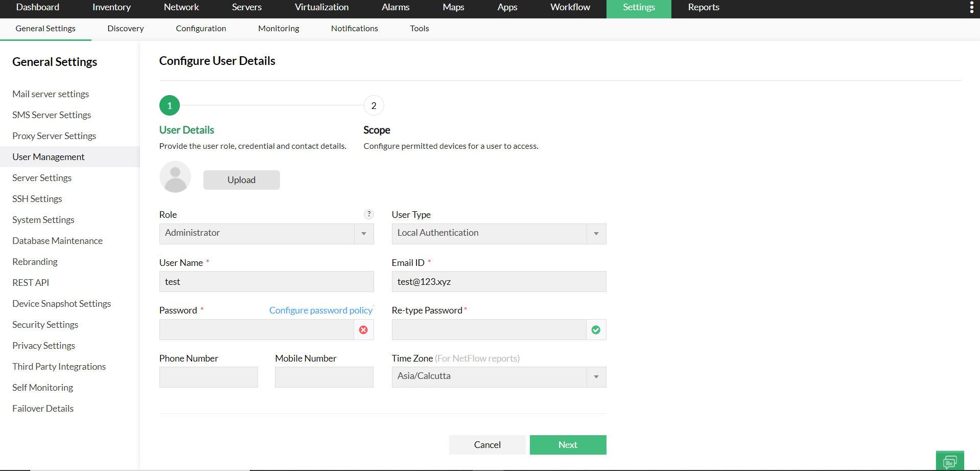The image size is (980, 471).
Task: Click the step 2 Scope circle
Action: [x=374, y=105]
